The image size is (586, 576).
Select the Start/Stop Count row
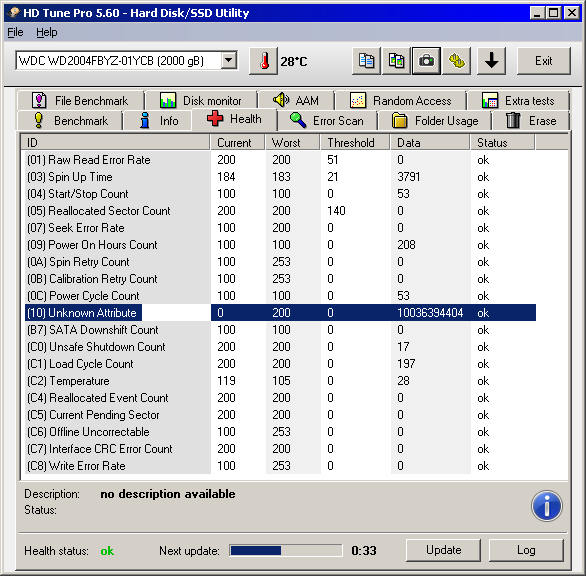click(x=280, y=194)
